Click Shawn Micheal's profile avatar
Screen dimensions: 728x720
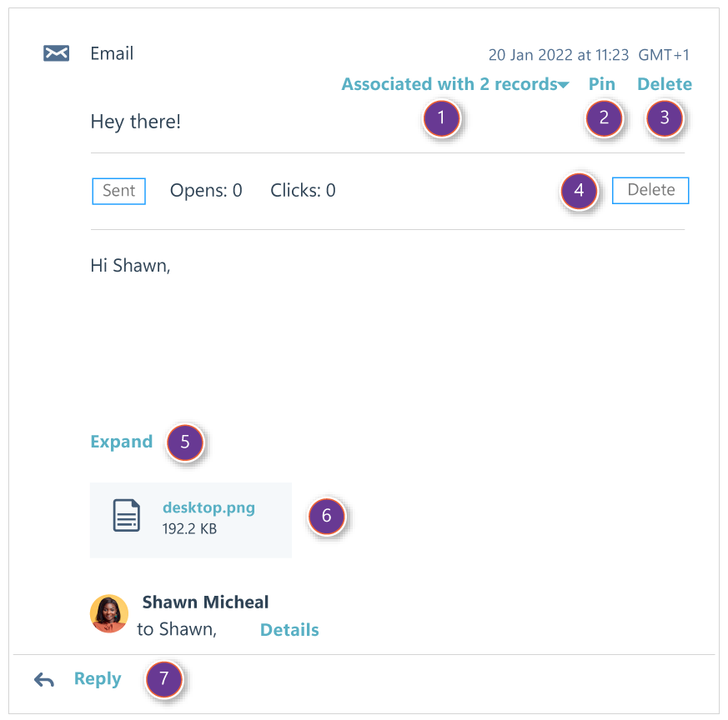[108, 614]
